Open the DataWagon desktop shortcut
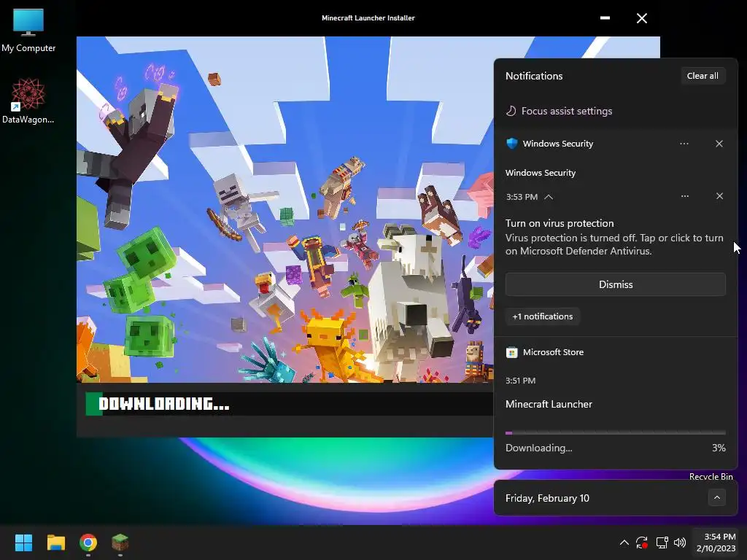 coord(28,101)
